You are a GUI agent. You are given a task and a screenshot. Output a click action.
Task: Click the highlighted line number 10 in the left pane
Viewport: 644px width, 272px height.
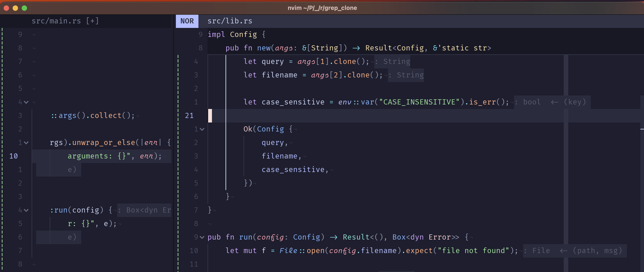[14, 156]
